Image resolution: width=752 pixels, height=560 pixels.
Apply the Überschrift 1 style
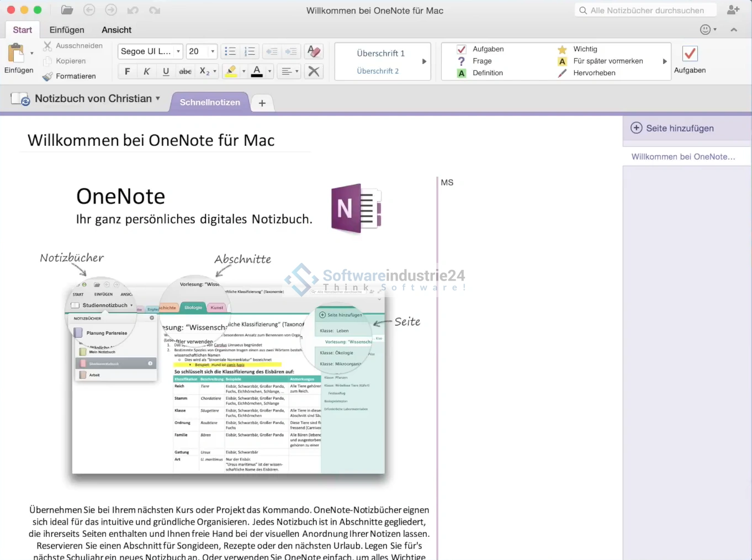click(x=380, y=54)
